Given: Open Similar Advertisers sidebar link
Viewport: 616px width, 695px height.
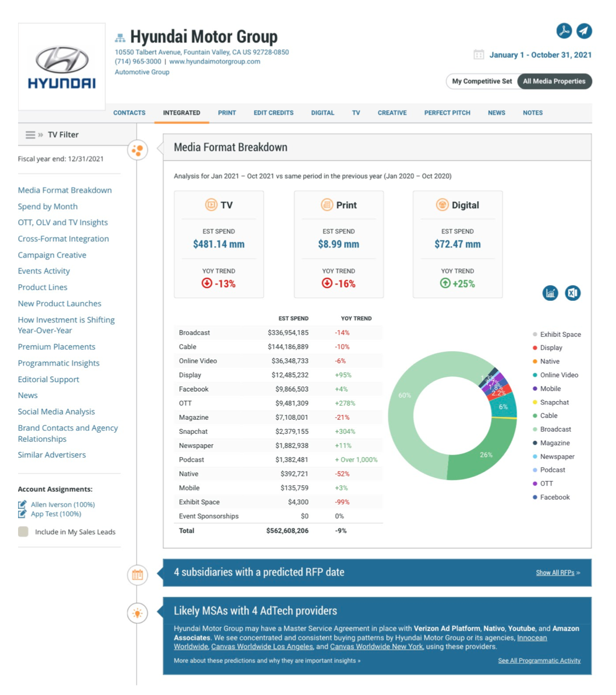Looking at the screenshot, I should [52, 455].
